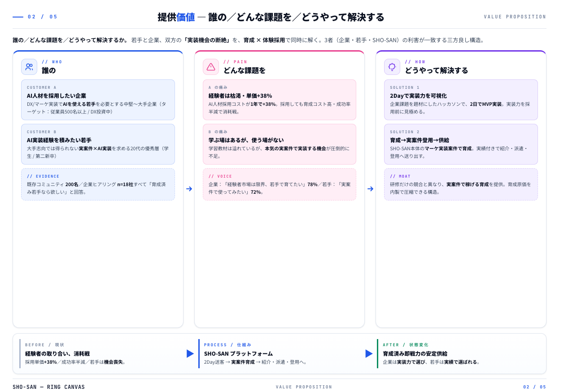
Task: Select the title 経験者は枯渇・単価+38%
Action: [240, 96]
